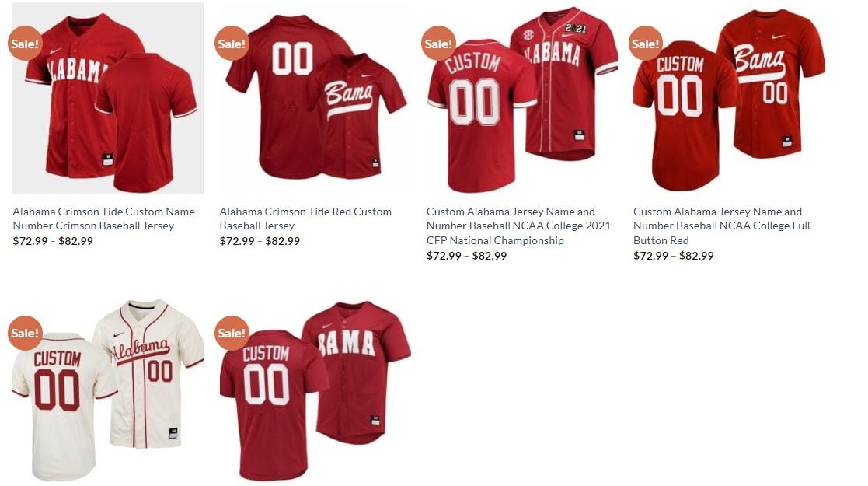Click Sale badge on Full Button Red jersey
Screen dimensions: 868x486
tap(646, 44)
